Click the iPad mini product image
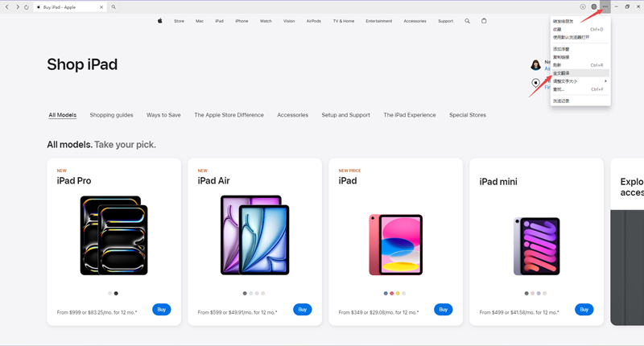The width and height of the screenshot is (644, 346). (536, 245)
